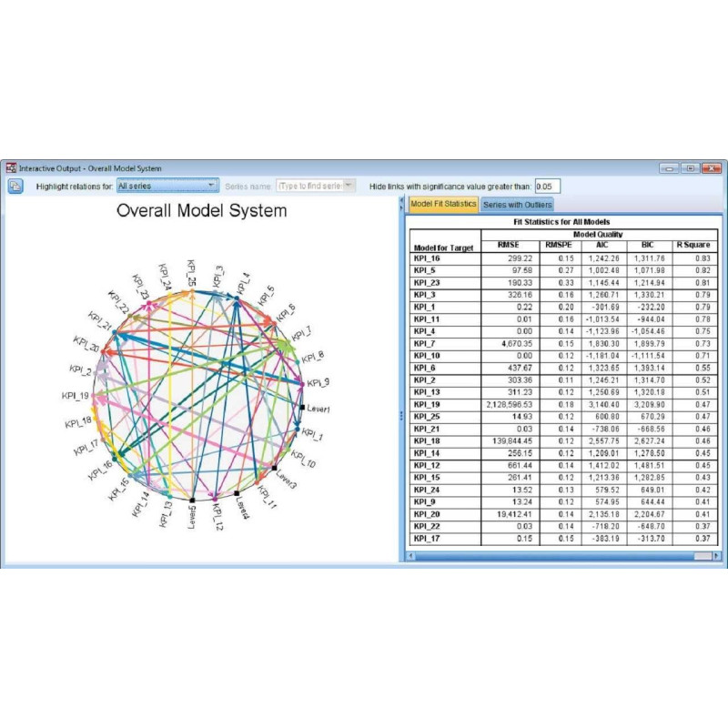
Task: Click the significance value input field
Action: pos(548,186)
